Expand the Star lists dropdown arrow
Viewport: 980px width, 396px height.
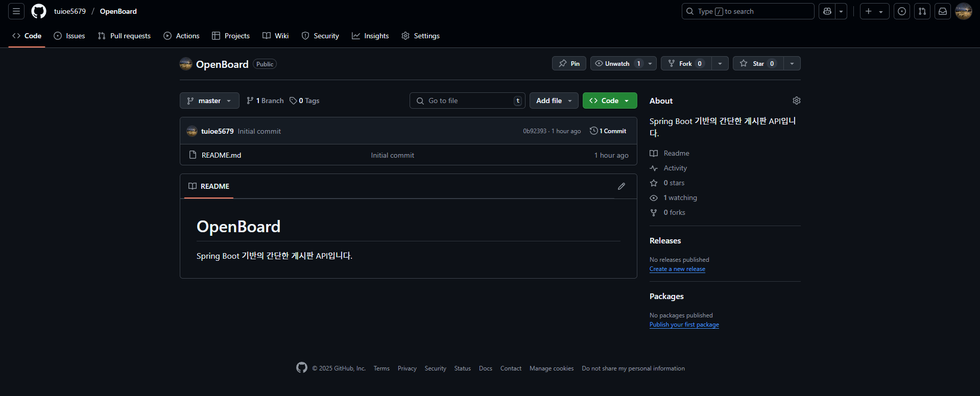tap(792, 63)
